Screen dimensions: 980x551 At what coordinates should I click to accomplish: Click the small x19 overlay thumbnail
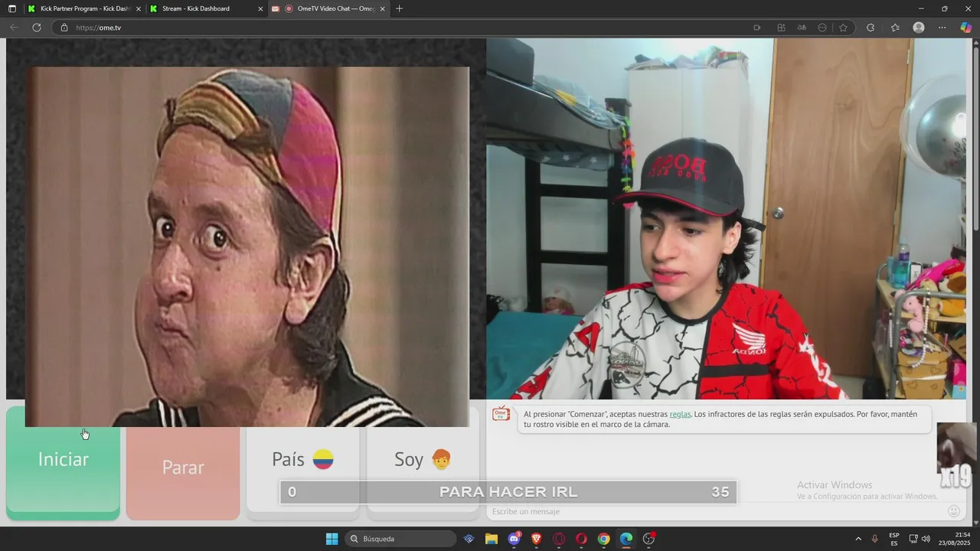[x=956, y=457]
